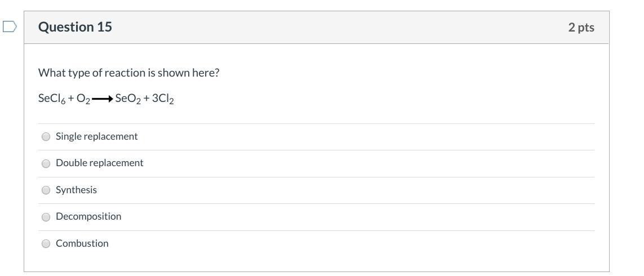Click the "Synthesis" answer label
Screen dimensions: 644x276
(76, 190)
